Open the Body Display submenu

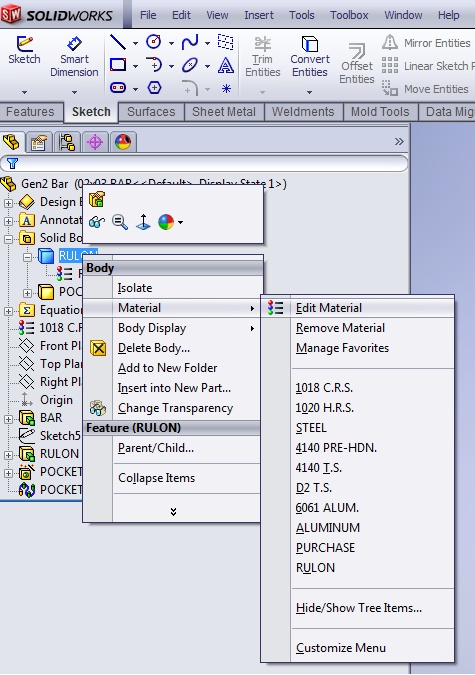(173, 328)
